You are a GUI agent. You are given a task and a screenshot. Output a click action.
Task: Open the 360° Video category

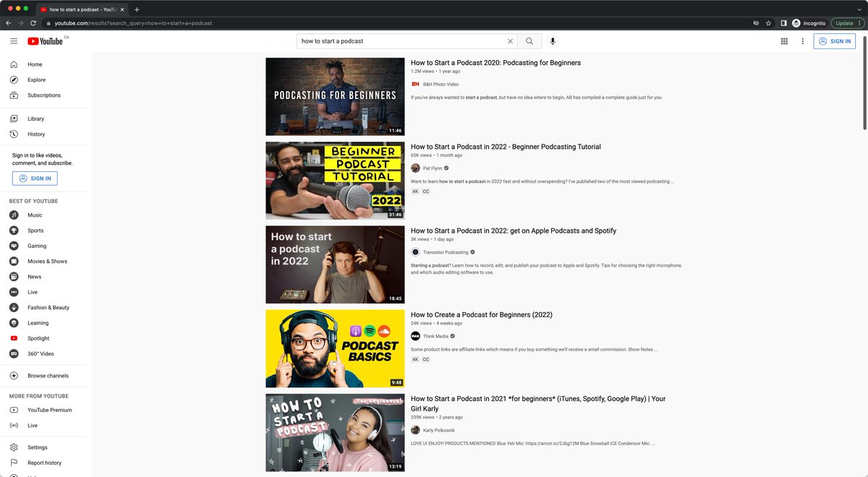(x=41, y=353)
